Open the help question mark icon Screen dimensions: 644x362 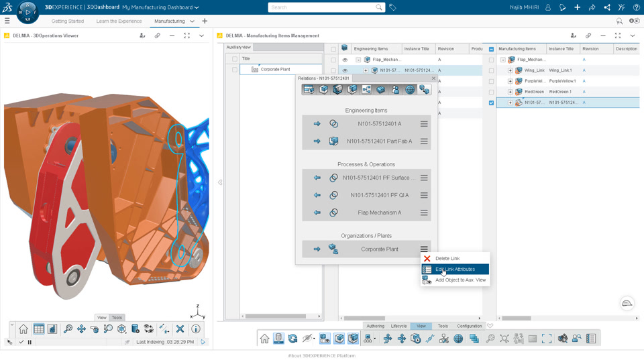636,7
